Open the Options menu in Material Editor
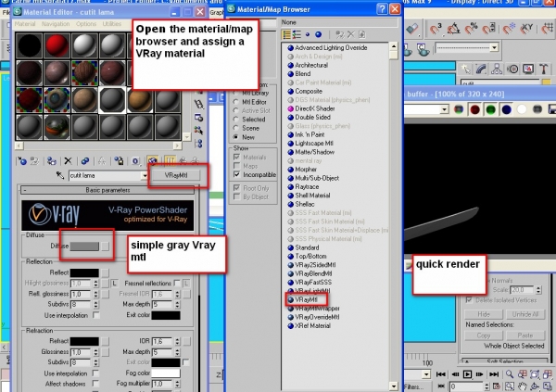556x392 pixels. click(x=86, y=24)
